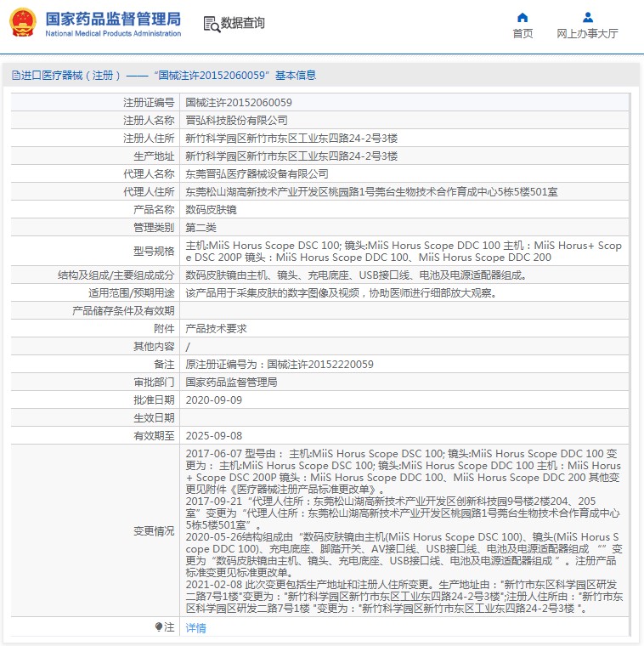Click the 代理人住所 address value
This screenshot has height=646, width=644.
coord(372,191)
